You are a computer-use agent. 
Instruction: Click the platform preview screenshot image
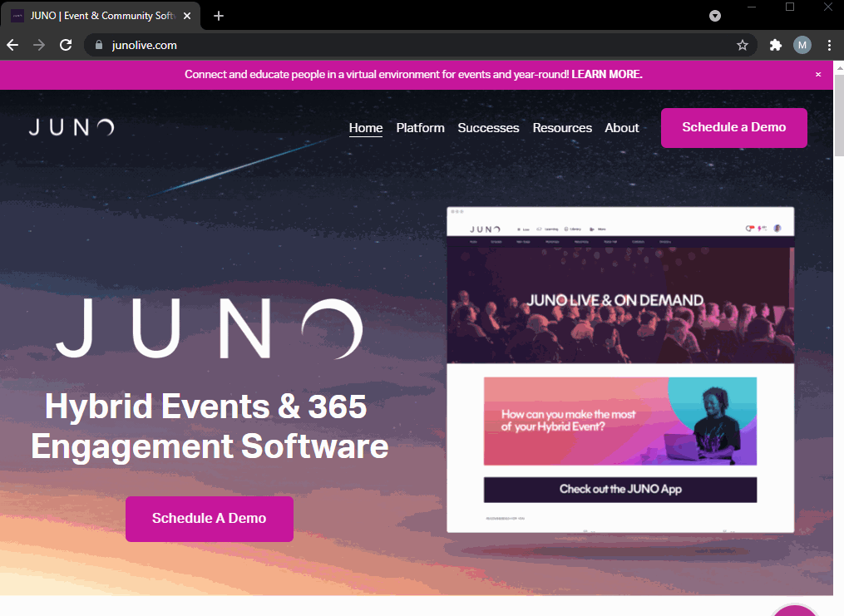(x=620, y=370)
